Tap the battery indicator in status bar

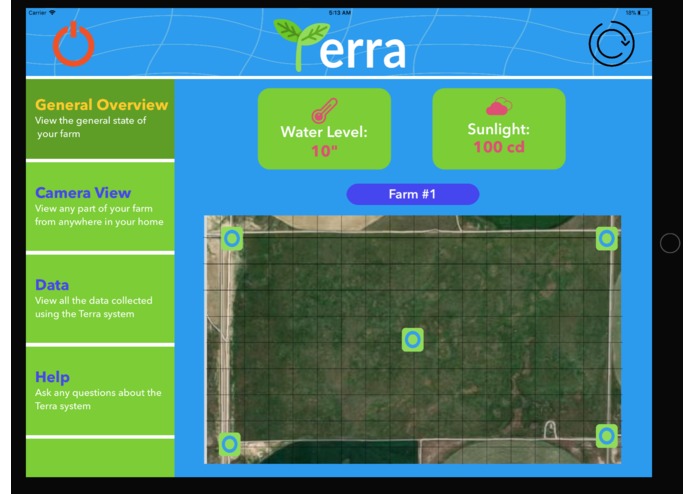point(643,13)
